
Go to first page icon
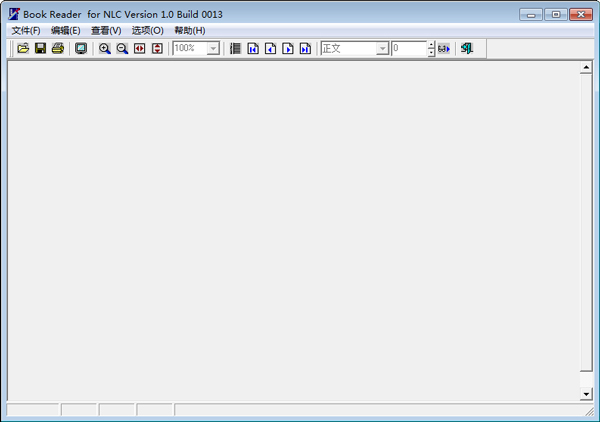pyautogui.click(x=253, y=48)
